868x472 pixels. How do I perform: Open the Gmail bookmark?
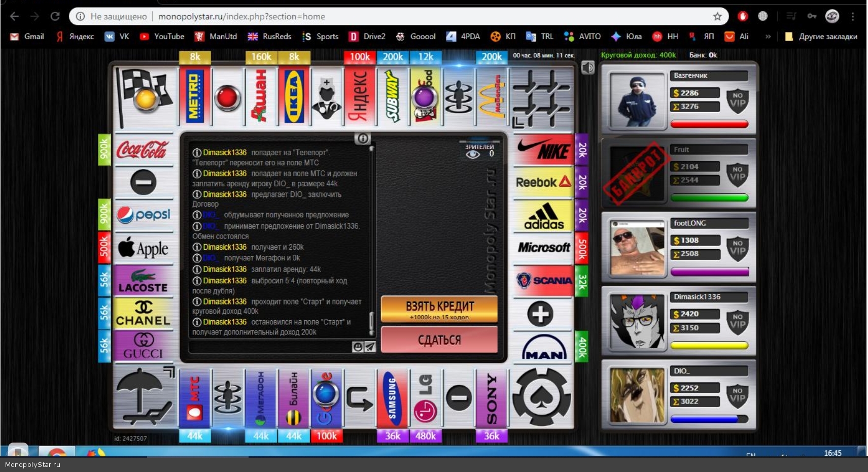(27, 37)
